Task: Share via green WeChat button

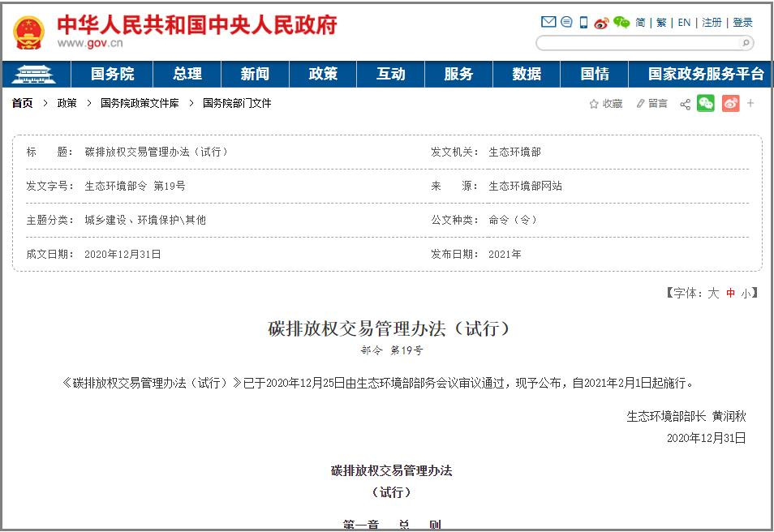Action: tap(705, 103)
